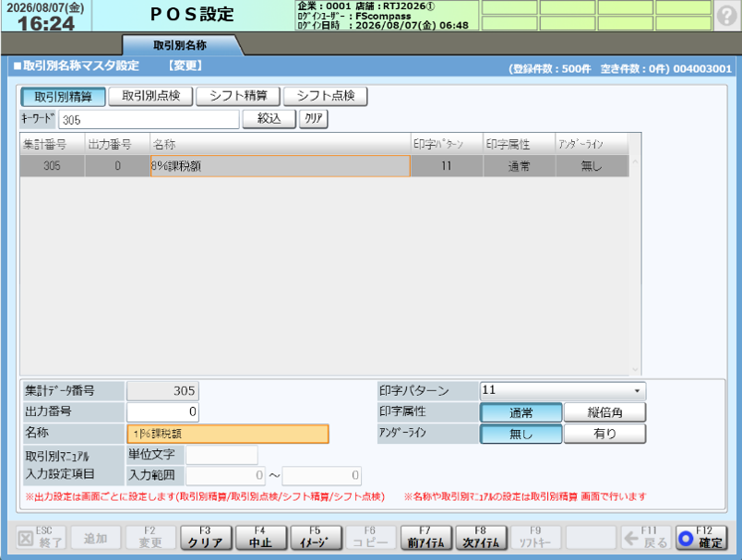The image size is (742, 560).
Task: Click the 無し cell in the table row
Action: [x=592, y=166]
